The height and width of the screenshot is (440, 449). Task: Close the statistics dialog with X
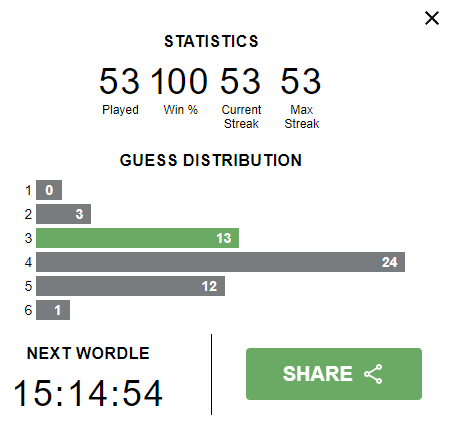point(432,18)
